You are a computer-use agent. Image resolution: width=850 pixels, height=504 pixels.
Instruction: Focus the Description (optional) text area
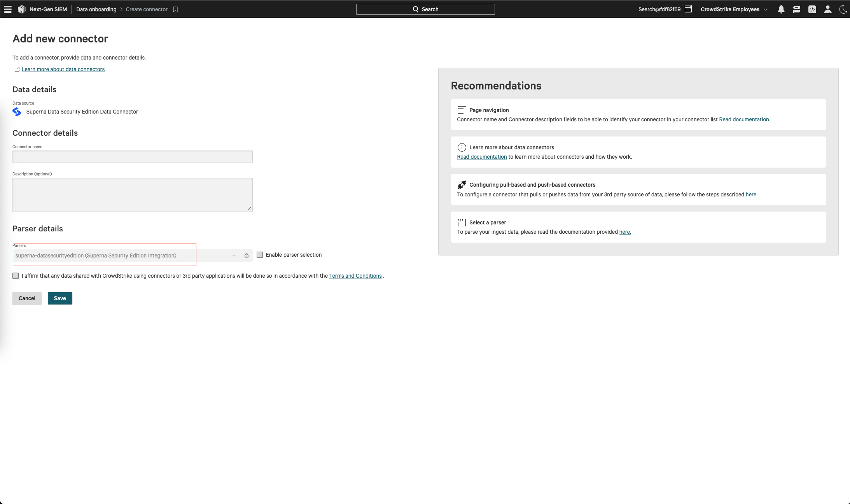[x=132, y=195]
